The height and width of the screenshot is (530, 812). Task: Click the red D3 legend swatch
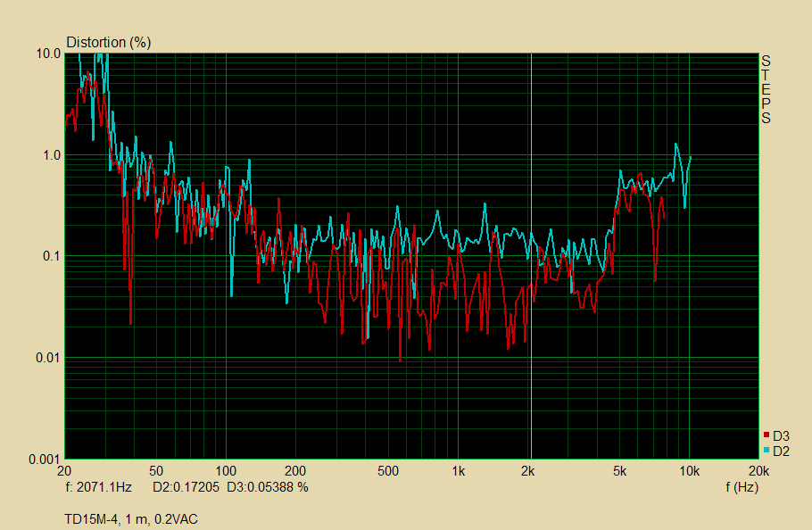pos(766,435)
